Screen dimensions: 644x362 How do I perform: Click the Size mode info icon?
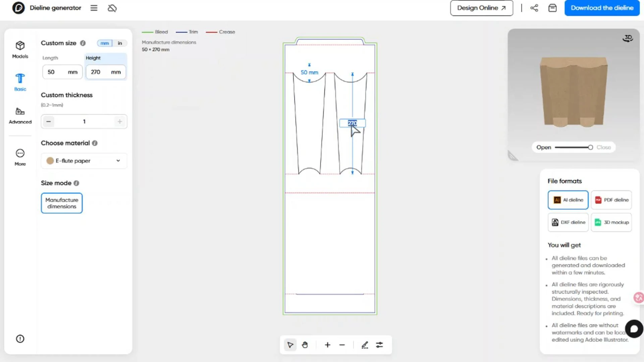point(76,183)
